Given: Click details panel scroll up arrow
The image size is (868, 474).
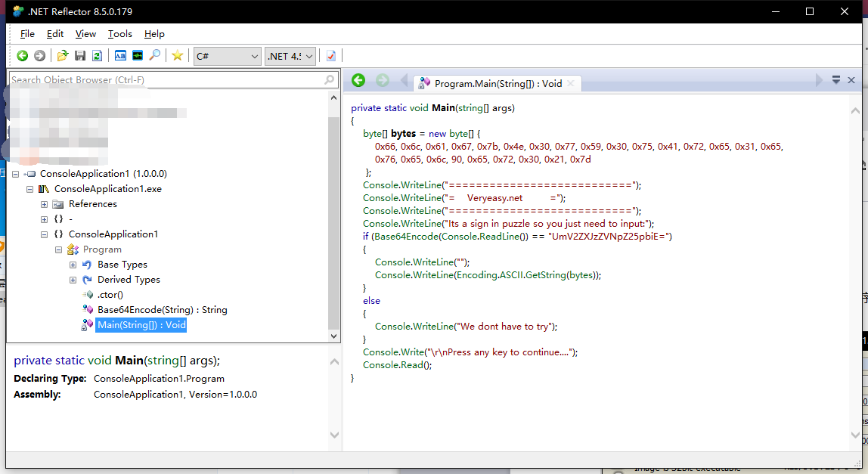Looking at the screenshot, I should [334, 362].
